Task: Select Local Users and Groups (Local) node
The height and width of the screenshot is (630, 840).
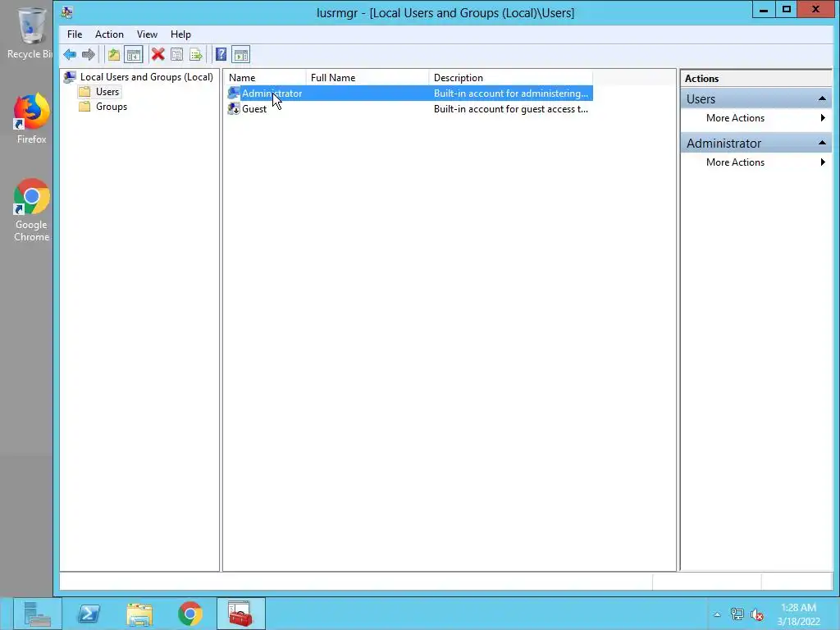Action: pos(146,77)
